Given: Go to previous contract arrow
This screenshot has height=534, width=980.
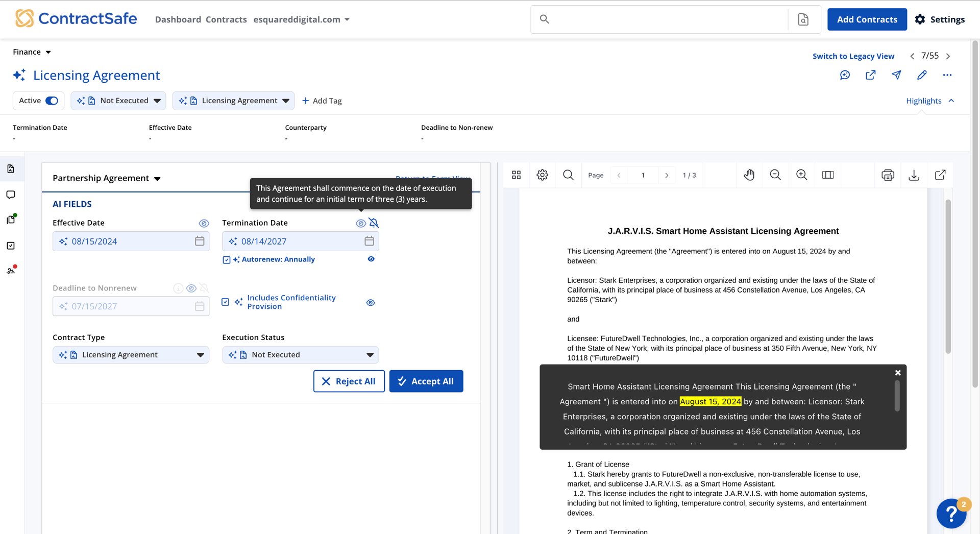Looking at the screenshot, I should (x=912, y=56).
